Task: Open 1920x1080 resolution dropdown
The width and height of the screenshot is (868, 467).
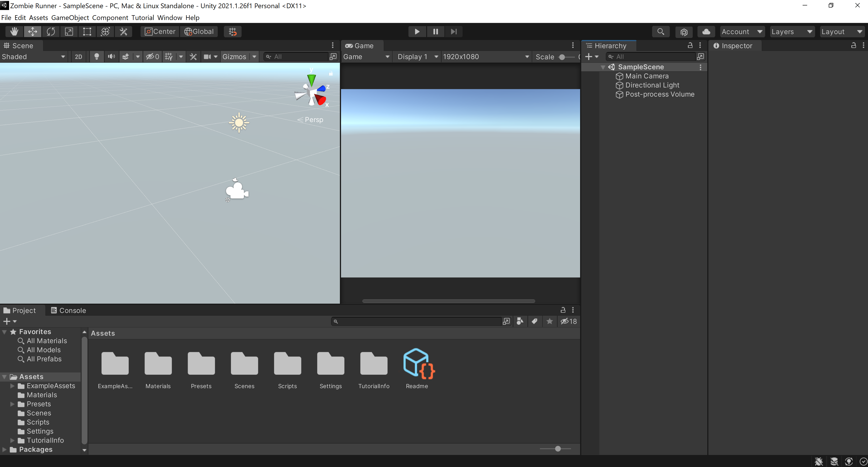Action: (486, 57)
